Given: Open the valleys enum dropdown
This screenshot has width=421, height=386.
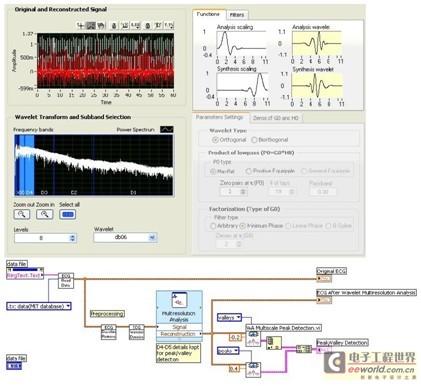Looking at the screenshot, I should [229, 318].
